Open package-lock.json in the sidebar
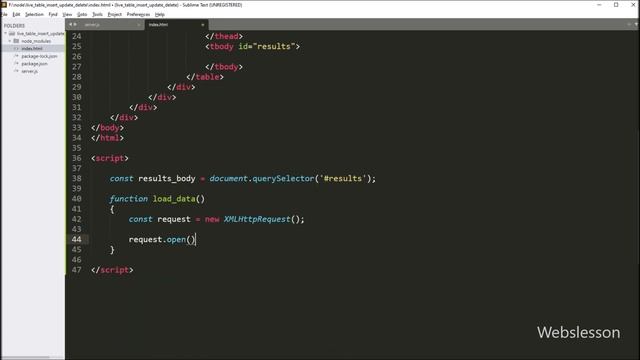 click(39, 56)
